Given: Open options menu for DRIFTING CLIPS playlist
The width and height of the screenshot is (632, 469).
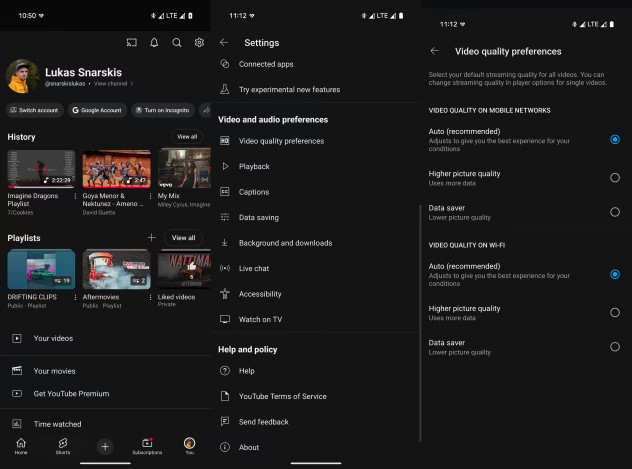Looking at the screenshot, I should point(75,297).
